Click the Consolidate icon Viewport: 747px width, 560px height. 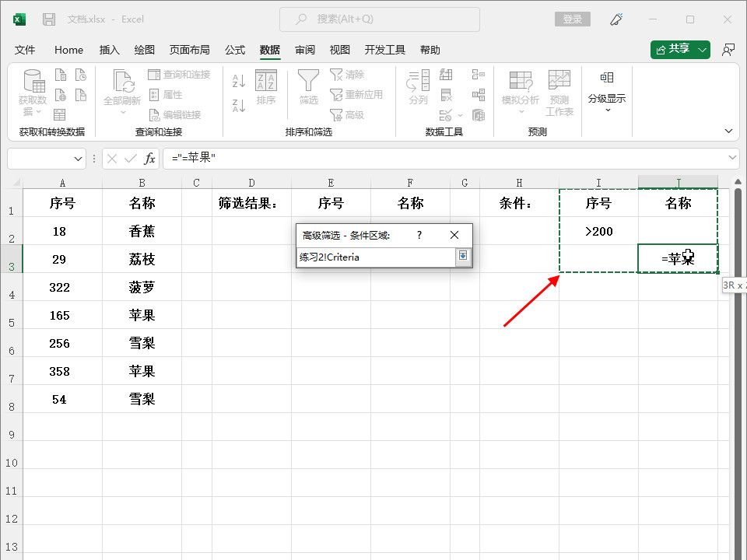[479, 75]
